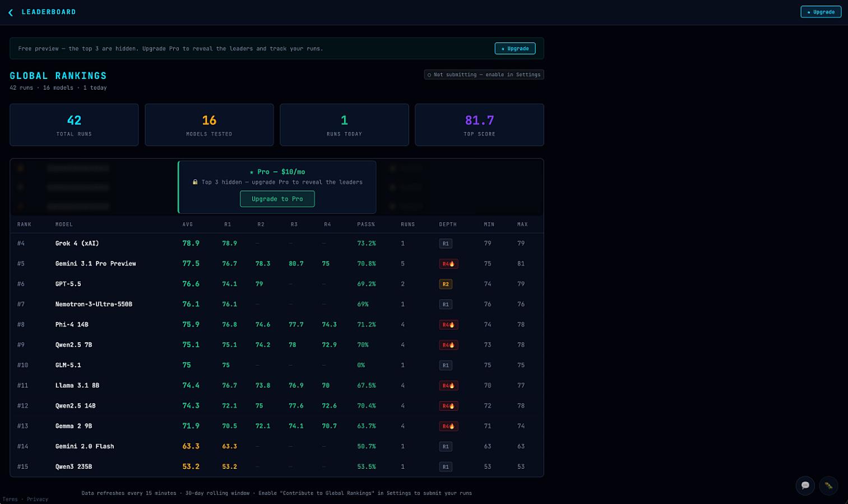Click the R4 flame badge for Gemini 3.1 Pro Preview
The image size is (848, 504).
[x=448, y=264]
